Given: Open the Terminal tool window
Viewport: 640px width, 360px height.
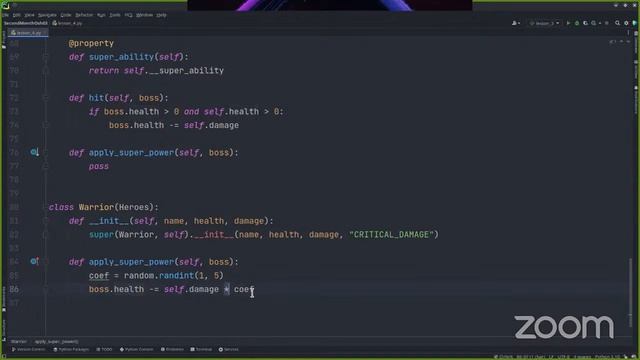Looking at the screenshot, I should [x=201, y=349].
